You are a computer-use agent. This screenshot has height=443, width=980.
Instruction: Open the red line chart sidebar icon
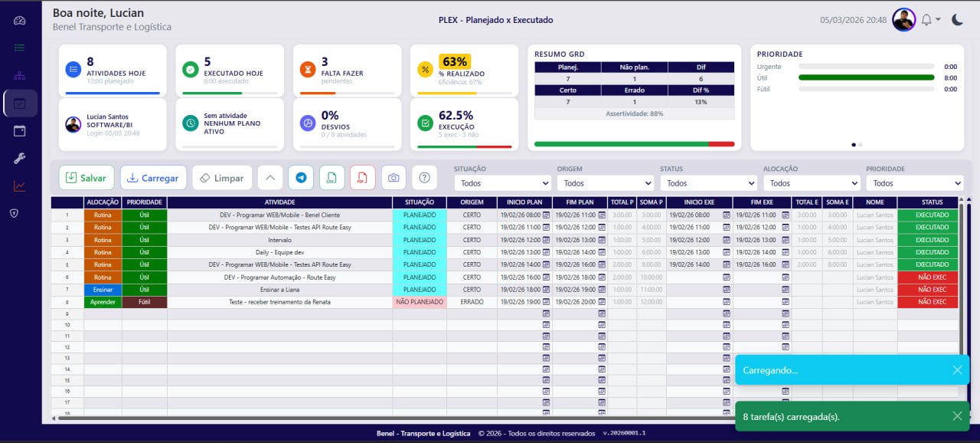click(20, 186)
